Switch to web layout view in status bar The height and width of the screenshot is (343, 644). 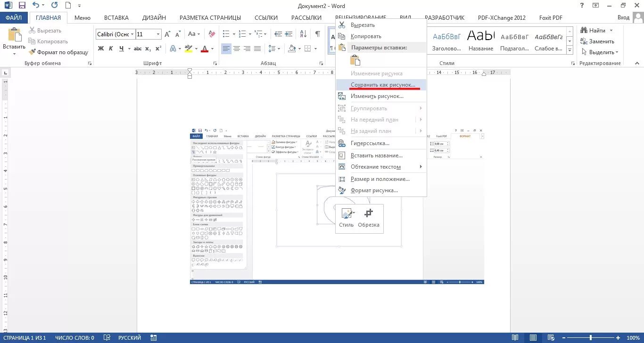click(x=551, y=338)
